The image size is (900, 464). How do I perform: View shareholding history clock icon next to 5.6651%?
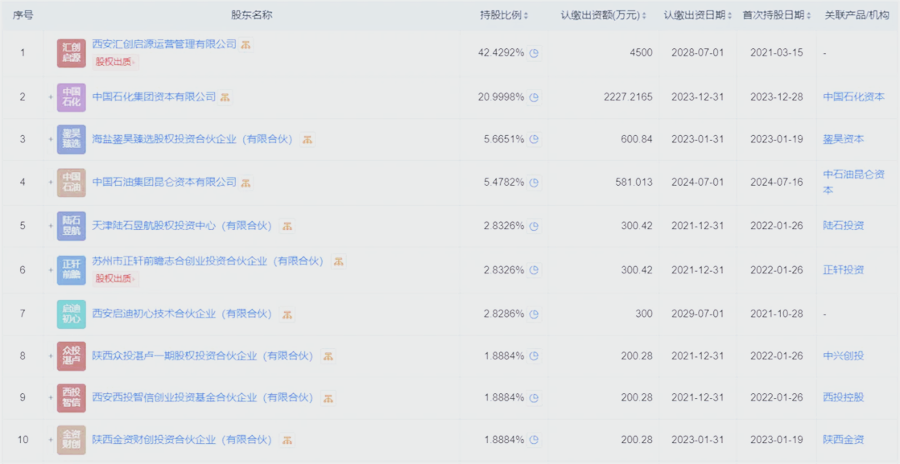click(x=534, y=140)
